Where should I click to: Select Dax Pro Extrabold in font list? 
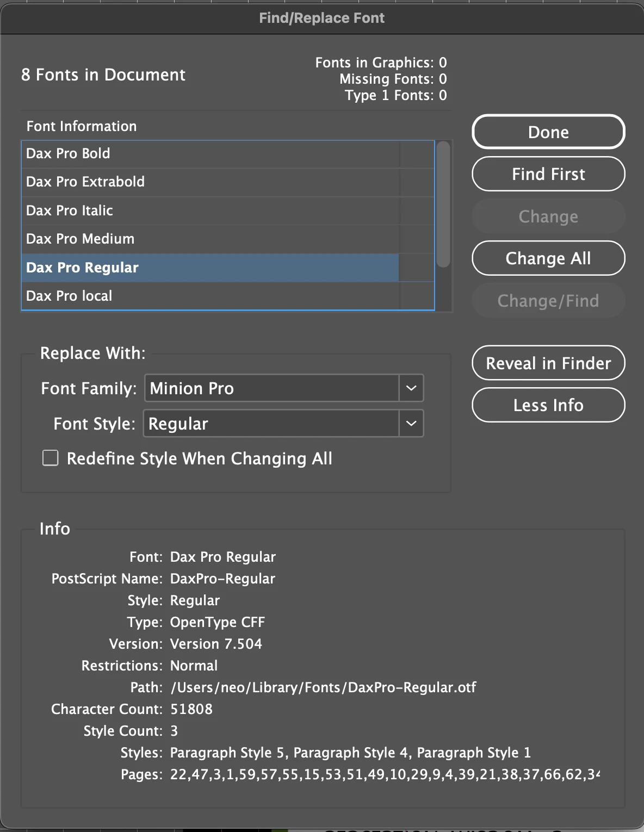(x=228, y=182)
